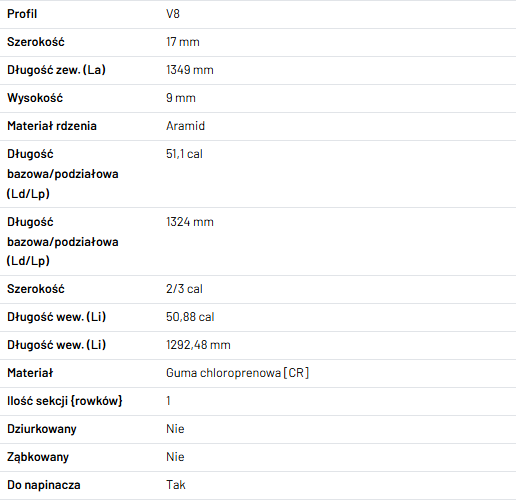Select the Tak value for Do napinacza

[175, 485]
